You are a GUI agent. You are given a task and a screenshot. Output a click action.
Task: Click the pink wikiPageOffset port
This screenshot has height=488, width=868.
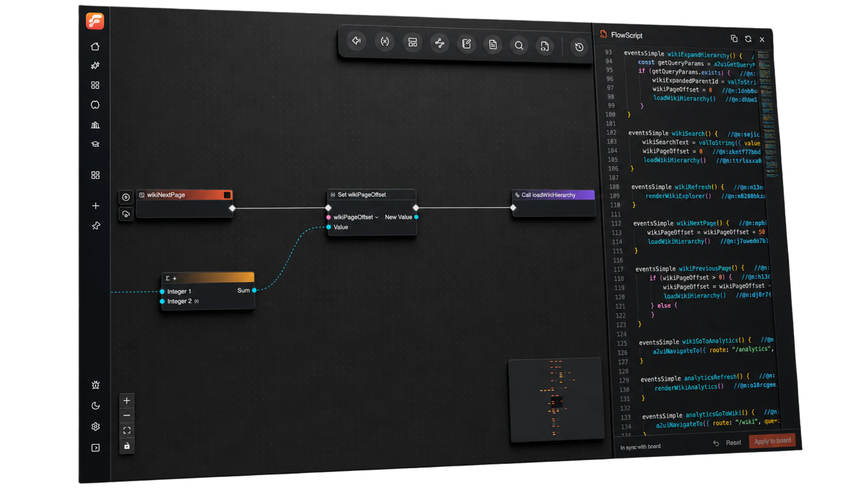tap(329, 217)
